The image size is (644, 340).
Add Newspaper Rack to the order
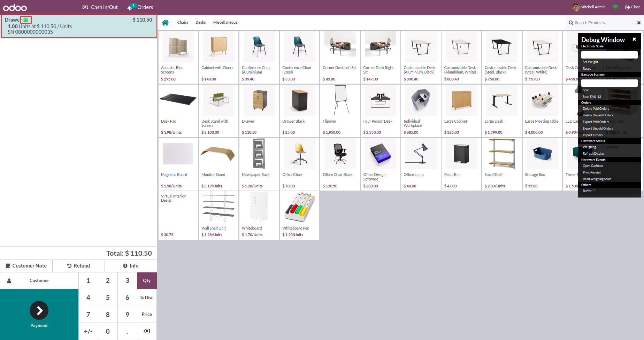point(259,164)
